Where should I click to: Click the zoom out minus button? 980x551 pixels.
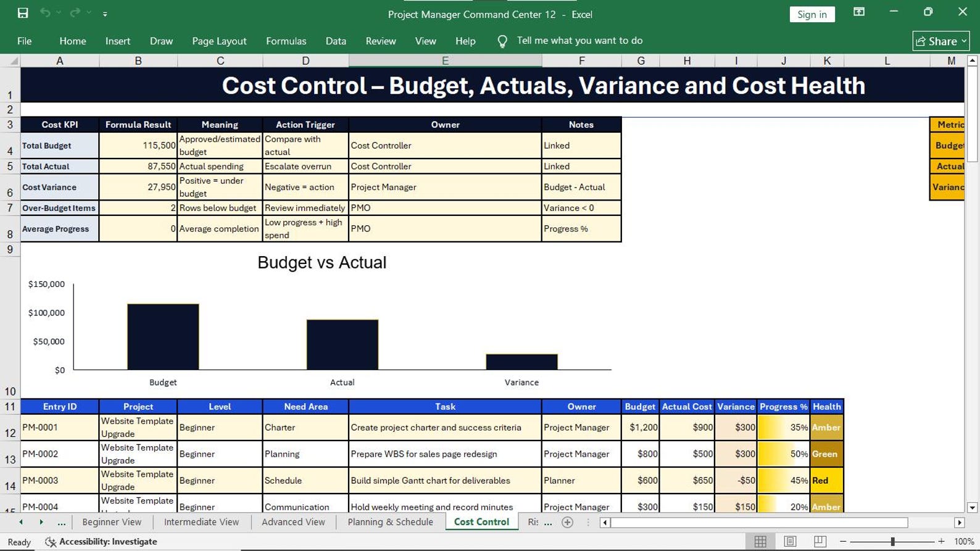(843, 541)
